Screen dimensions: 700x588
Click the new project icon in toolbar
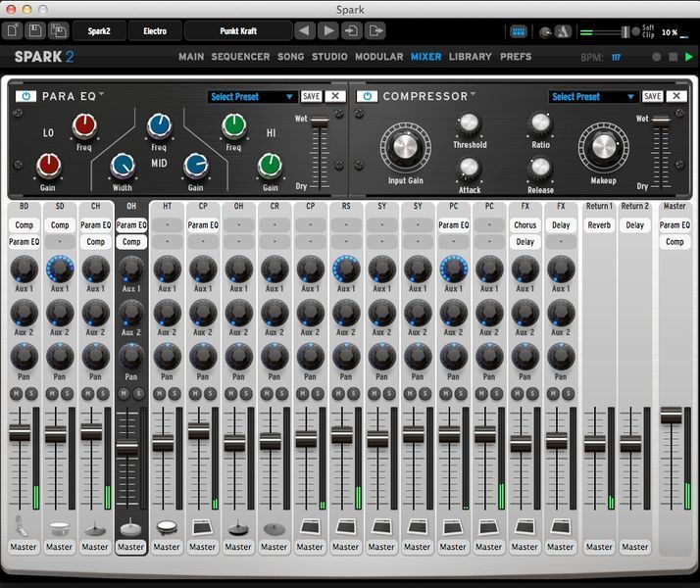[x=13, y=31]
